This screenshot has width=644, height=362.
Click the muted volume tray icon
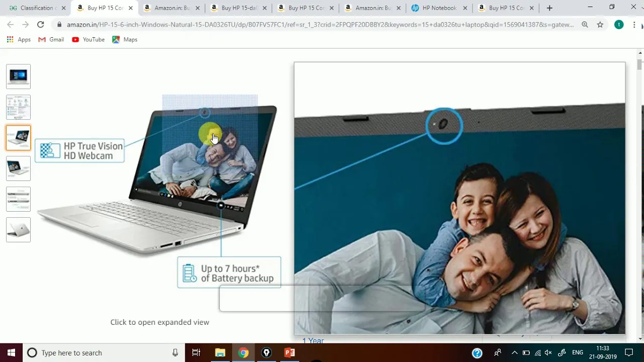click(549, 352)
